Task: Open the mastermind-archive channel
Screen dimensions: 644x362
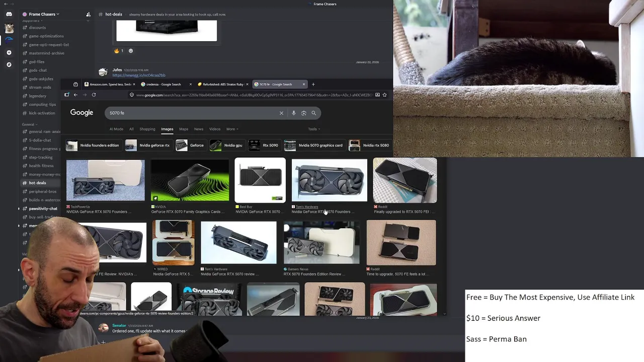Action: pos(46,53)
